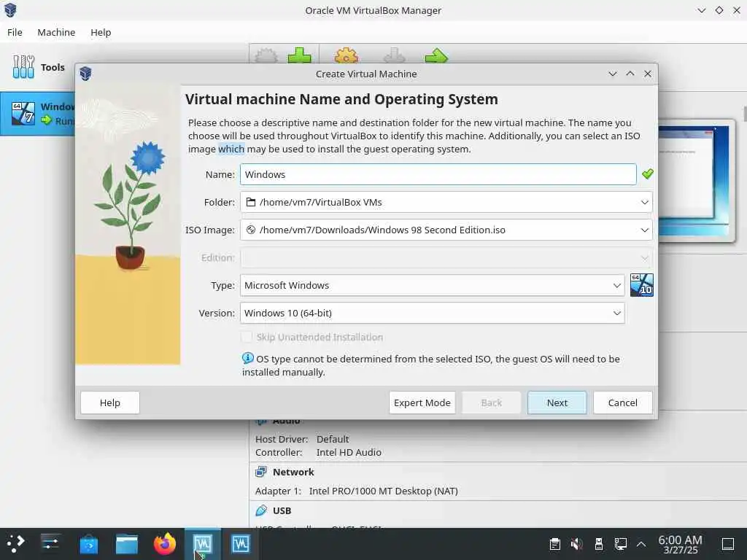The image size is (747, 560).
Task: Open the clipboard tray icon
Action: coord(554,544)
